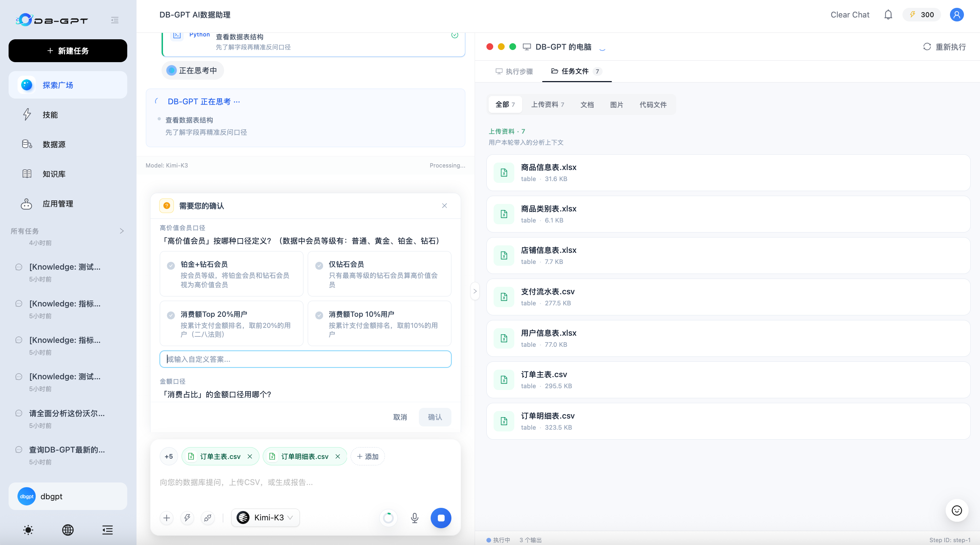The image size is (980, 545).
Task: Open the 数据源 database sidebar item
Action: point(68,144)
